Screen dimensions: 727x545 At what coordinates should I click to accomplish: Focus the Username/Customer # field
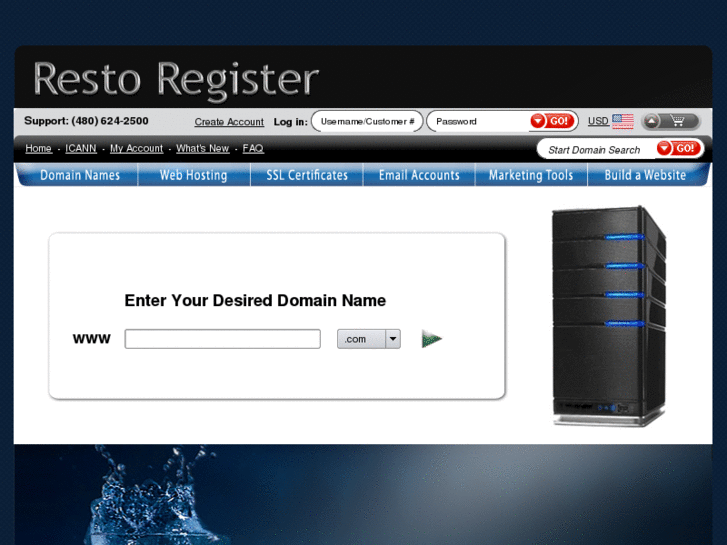pyautogui.click(x=367, y=121)
